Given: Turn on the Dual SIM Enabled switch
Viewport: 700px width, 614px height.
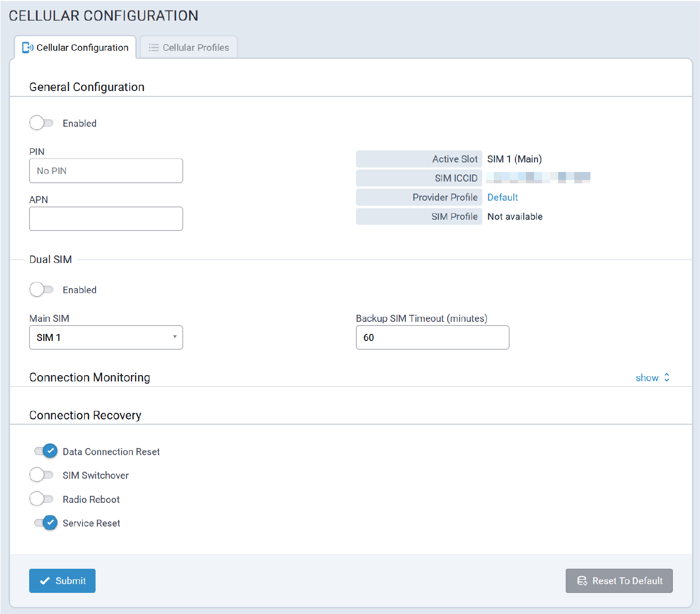Looking at the screenshot, I should (x=42, y=290).
